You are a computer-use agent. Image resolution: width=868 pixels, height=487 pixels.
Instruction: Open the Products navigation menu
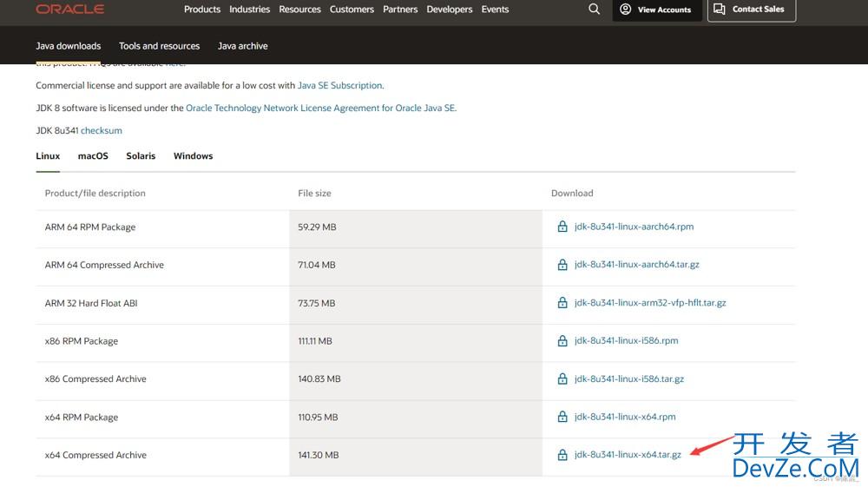coord(202,10)
